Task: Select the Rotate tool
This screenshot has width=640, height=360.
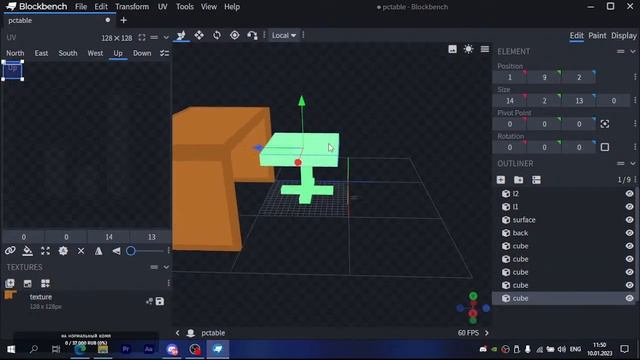Action: pyautogui.click(x=217, y=36)
